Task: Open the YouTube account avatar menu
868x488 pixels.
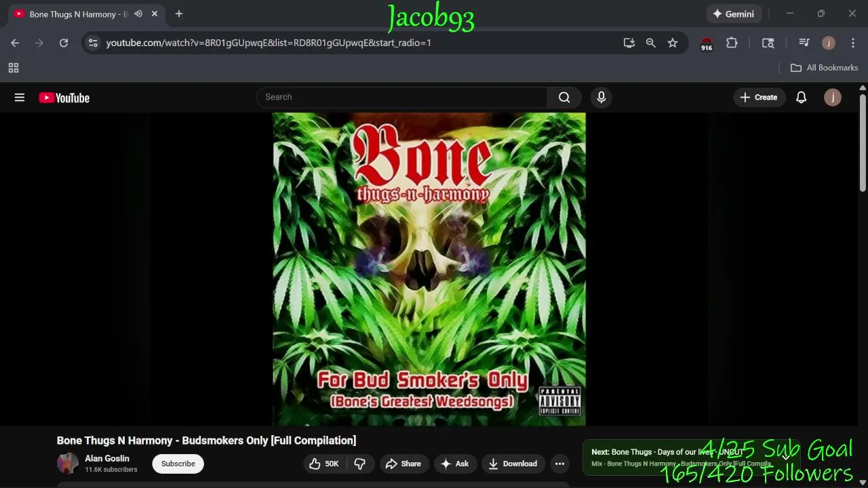Action: pos(832,97)
